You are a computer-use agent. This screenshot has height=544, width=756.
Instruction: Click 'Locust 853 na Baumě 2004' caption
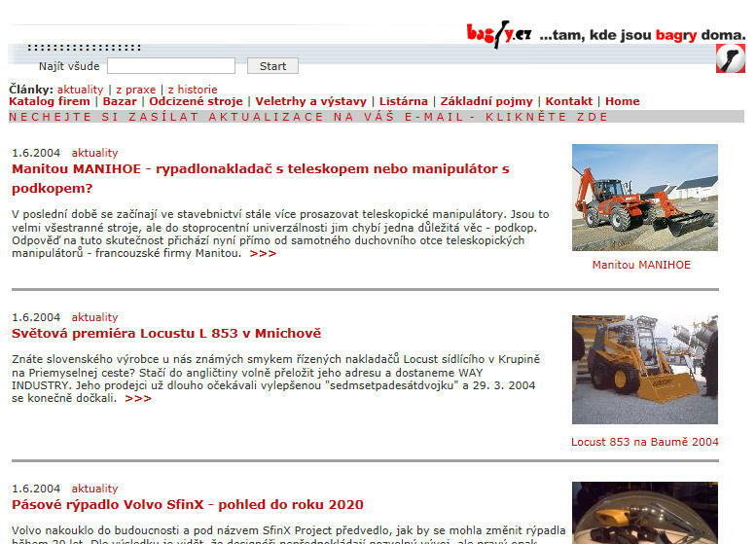click(645, 442)
